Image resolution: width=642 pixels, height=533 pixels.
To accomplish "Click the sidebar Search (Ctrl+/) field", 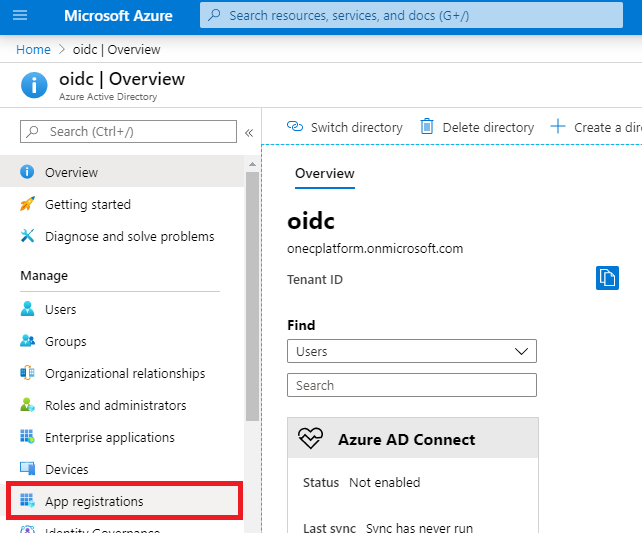I will click(128, 131).
